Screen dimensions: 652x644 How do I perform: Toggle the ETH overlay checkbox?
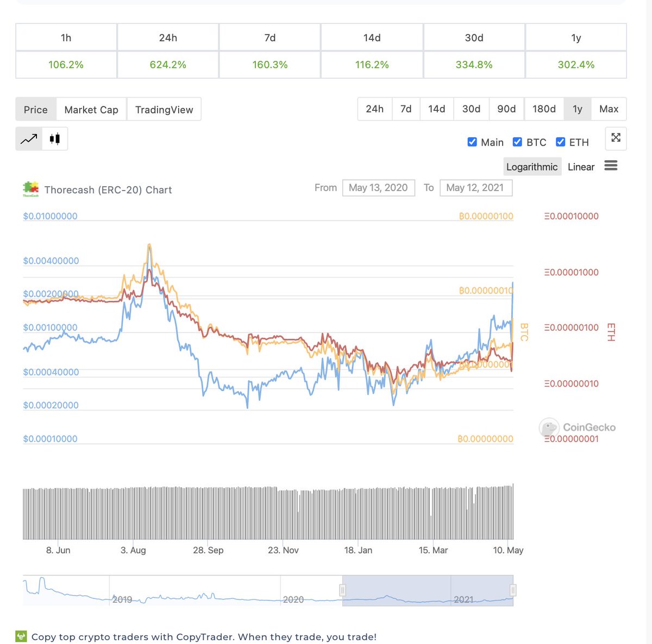[x=560, y=142]
